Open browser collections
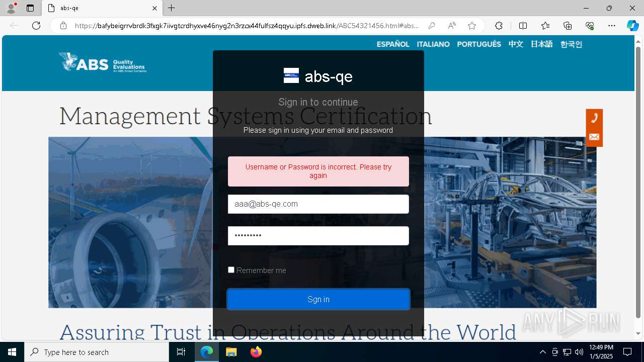644x362 pixels. 568,26
